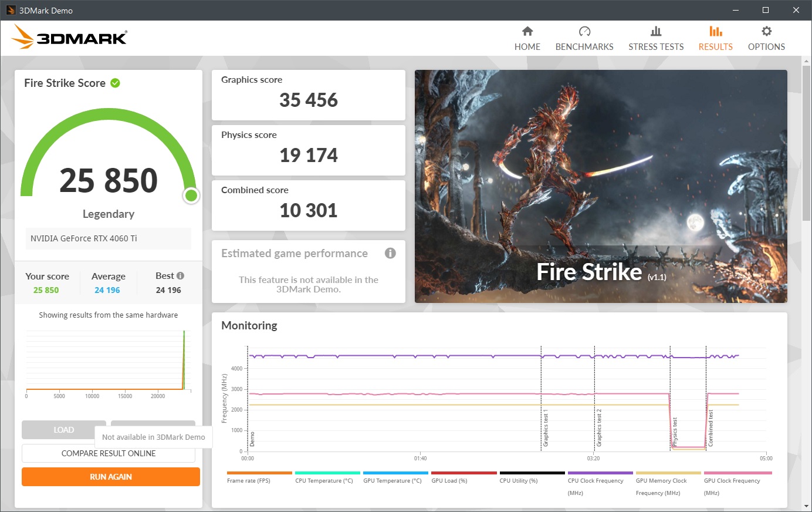Maximize the 3DMark Demo window
Viewport: 812px width, 512px height.
coord(766,10)
